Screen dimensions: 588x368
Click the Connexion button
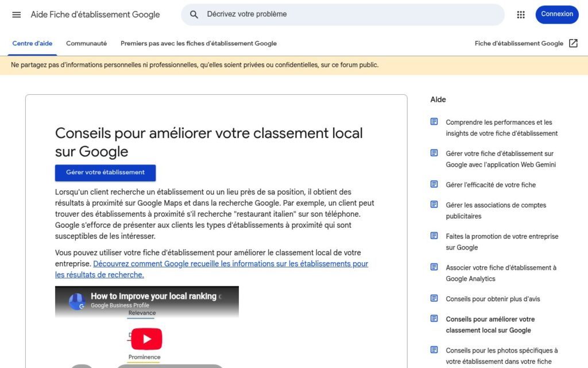(x=557, y=14)
